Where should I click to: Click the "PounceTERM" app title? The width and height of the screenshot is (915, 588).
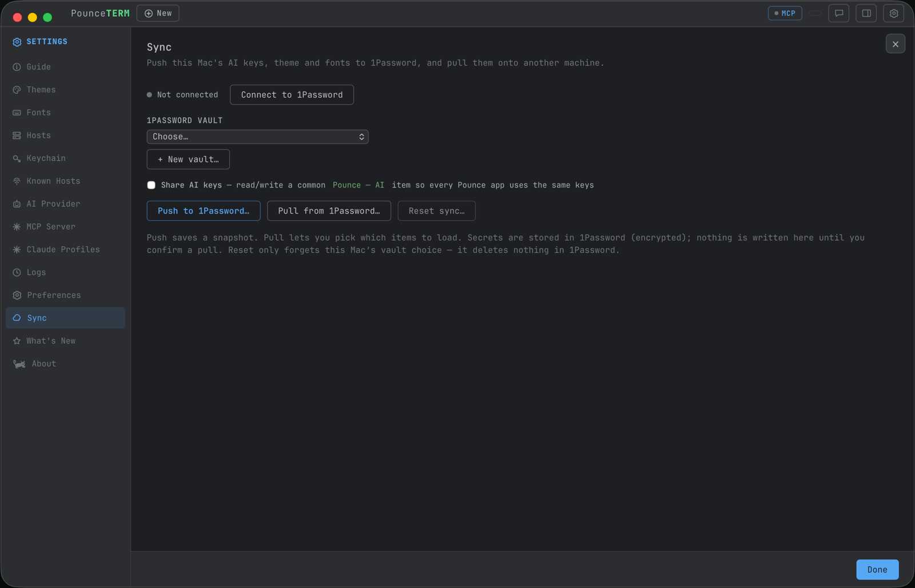100,13
